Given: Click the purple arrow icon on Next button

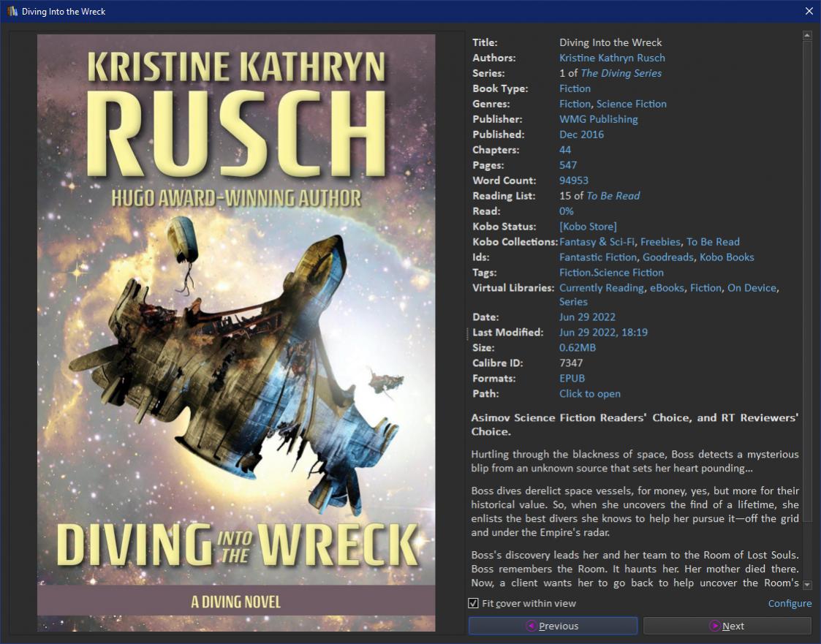Looking at the screenshot, I should click(714, 626).
